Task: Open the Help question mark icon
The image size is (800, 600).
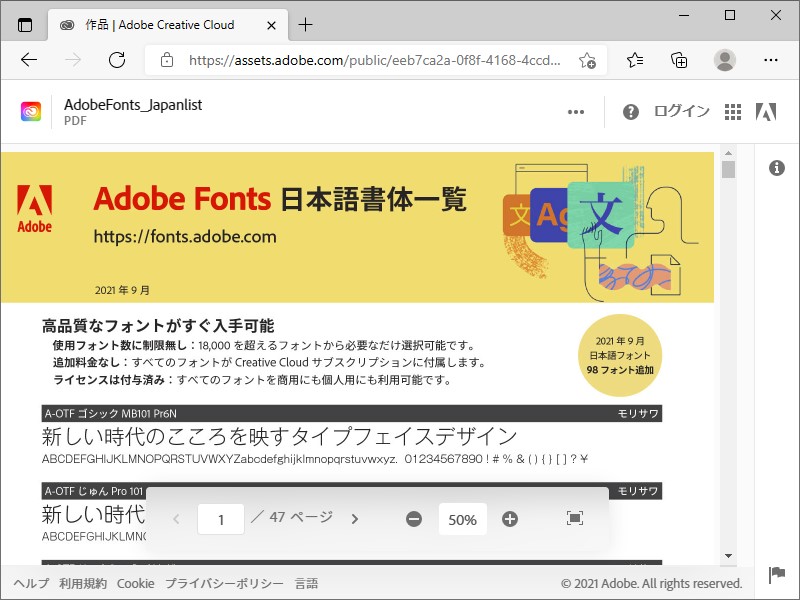Action: [x=630, y=111]
